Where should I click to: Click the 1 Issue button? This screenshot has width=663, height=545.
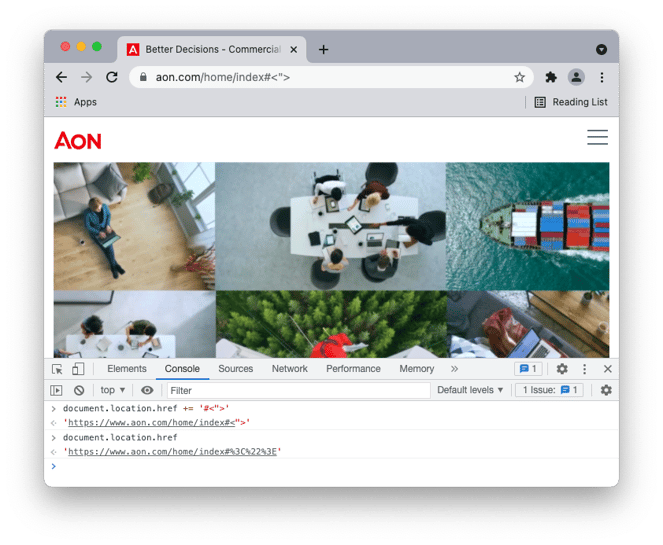click(x=550, y=390)
